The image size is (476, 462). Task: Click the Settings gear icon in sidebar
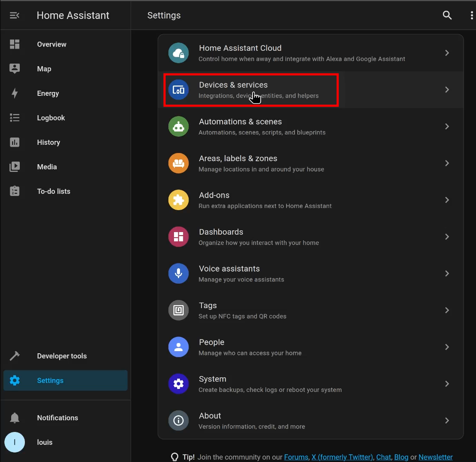point(15,380)
